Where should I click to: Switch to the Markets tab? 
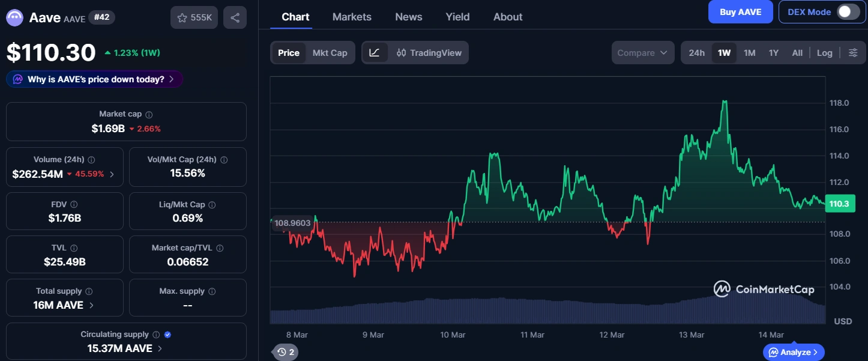tap(352, 17)
